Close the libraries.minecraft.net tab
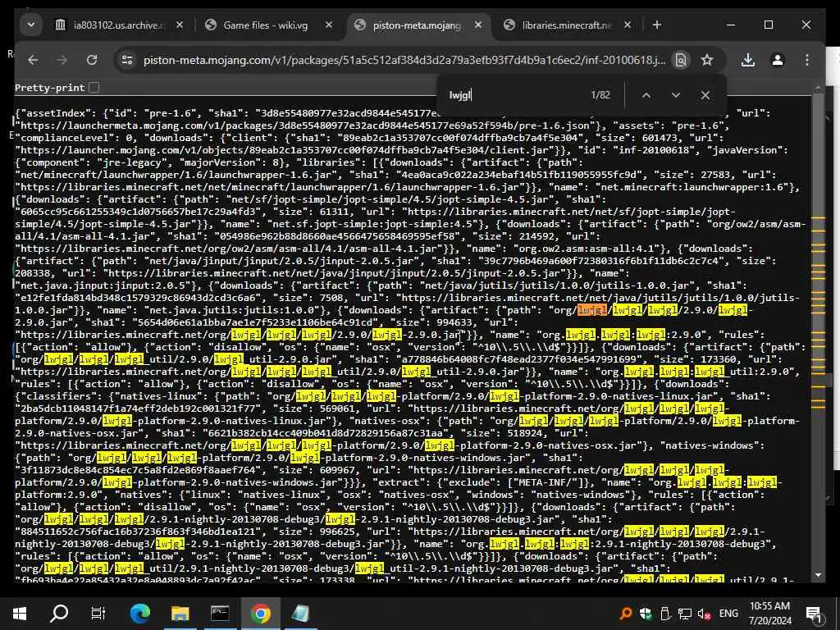The width and height of the screenshot is (840, 630). pyautogui.click(x=628, y=25)
